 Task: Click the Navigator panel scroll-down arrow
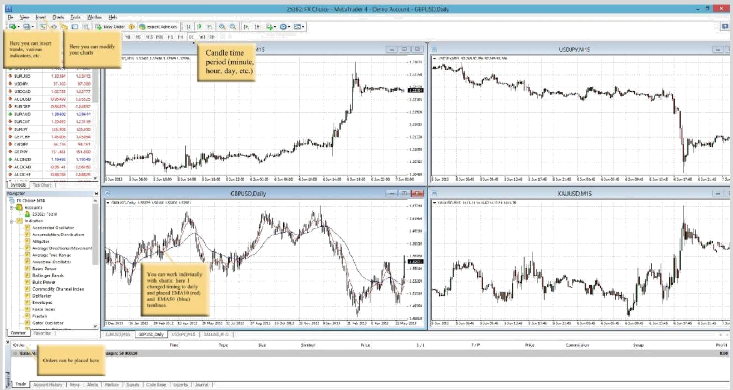(x=95, y=326)
